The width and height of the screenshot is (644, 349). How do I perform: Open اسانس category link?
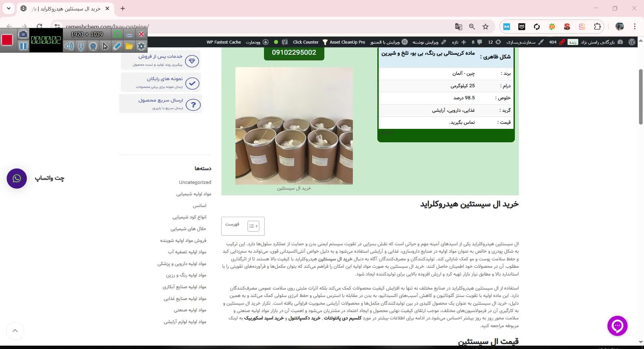pos(200,206)
